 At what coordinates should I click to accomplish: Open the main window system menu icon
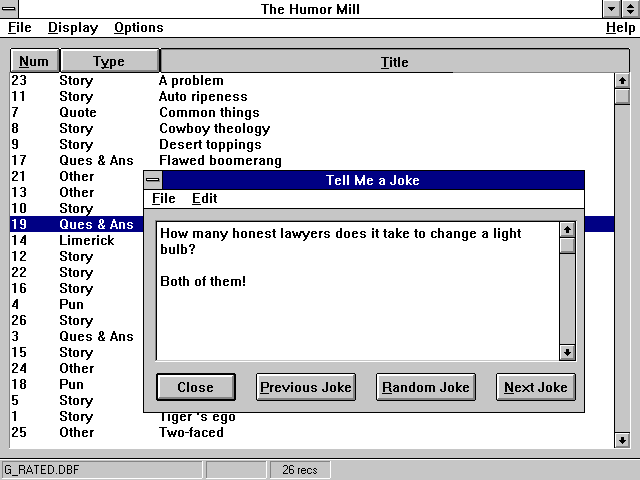tap(10, 9)
